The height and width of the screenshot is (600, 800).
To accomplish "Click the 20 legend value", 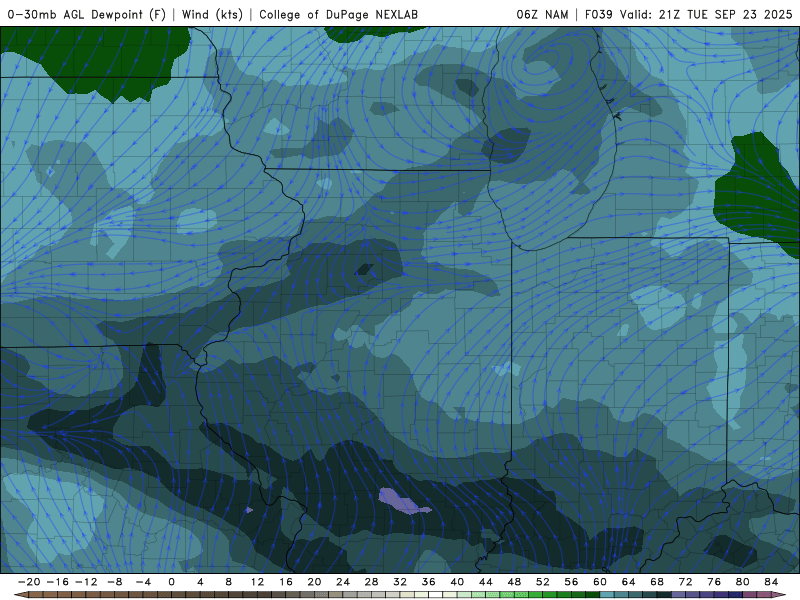I will pyautogui.click(x=314, y=582).
